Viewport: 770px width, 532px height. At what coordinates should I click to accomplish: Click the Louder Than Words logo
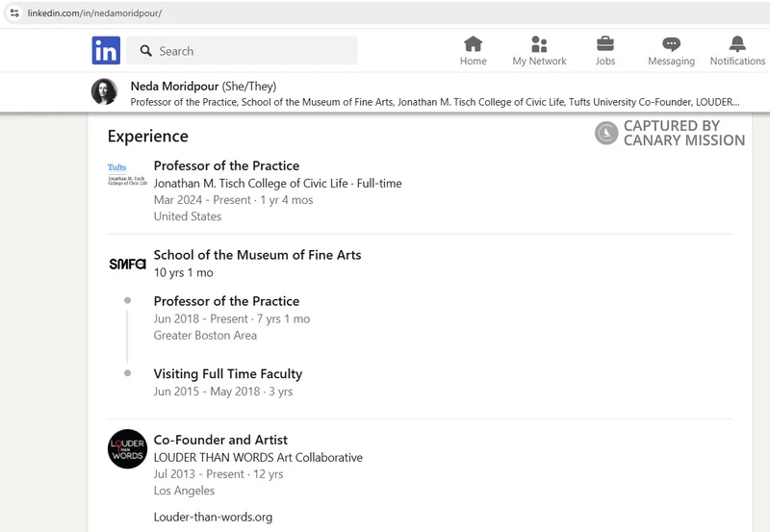[127, 449]
